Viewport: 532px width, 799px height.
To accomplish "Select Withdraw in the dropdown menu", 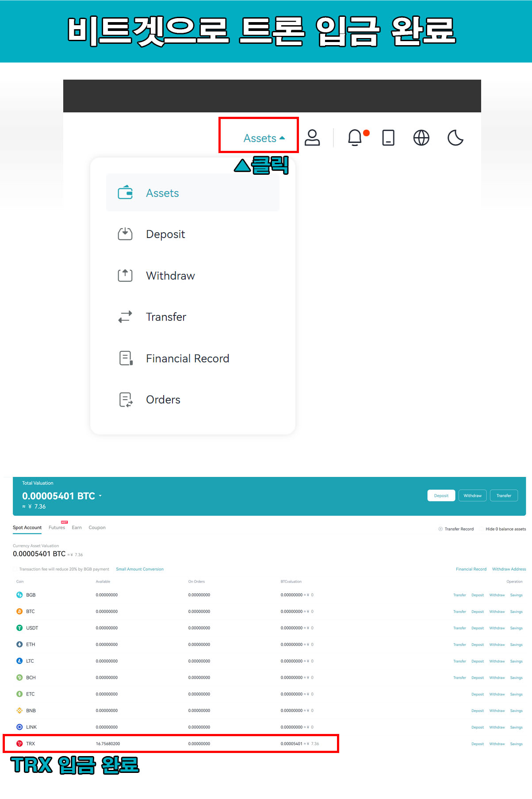I will [x=192, y=276].
